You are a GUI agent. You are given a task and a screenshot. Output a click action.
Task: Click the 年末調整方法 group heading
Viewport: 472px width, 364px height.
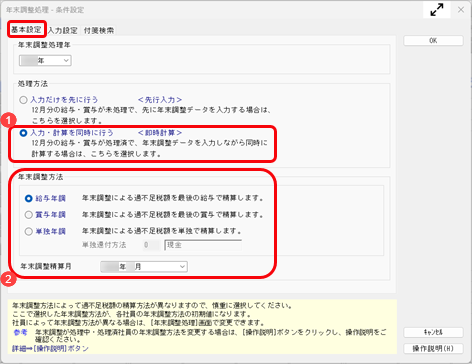40,177
